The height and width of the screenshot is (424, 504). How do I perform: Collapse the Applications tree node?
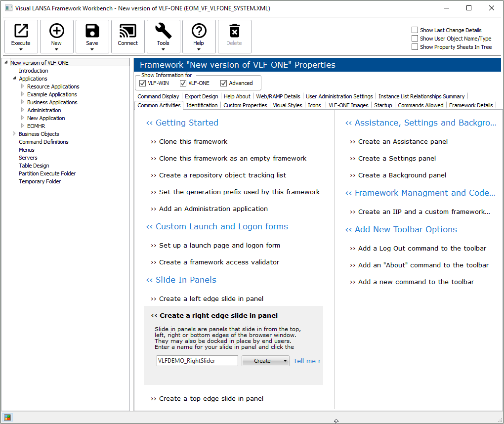(14, 78)
